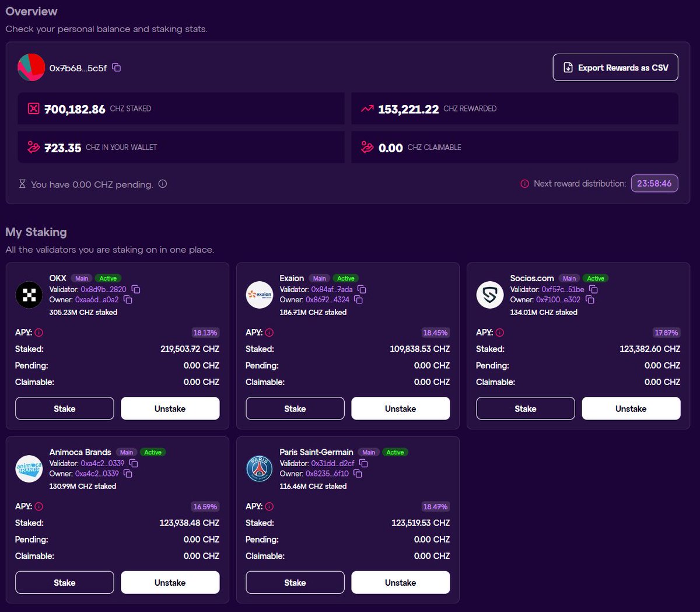Open OKX validator address 0x8d9b...2820
This screenshot has height=612, width=700.
[x=103, y=289]
